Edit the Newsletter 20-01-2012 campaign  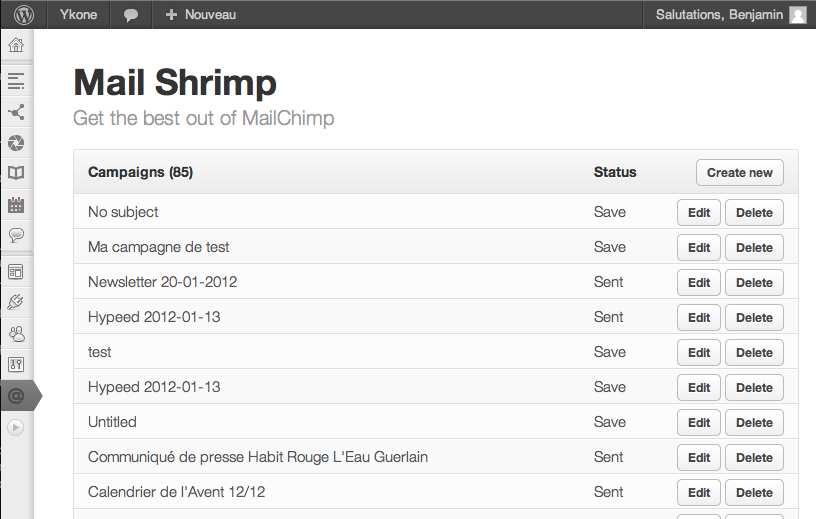pyautogui.click(x=698, y=283)
